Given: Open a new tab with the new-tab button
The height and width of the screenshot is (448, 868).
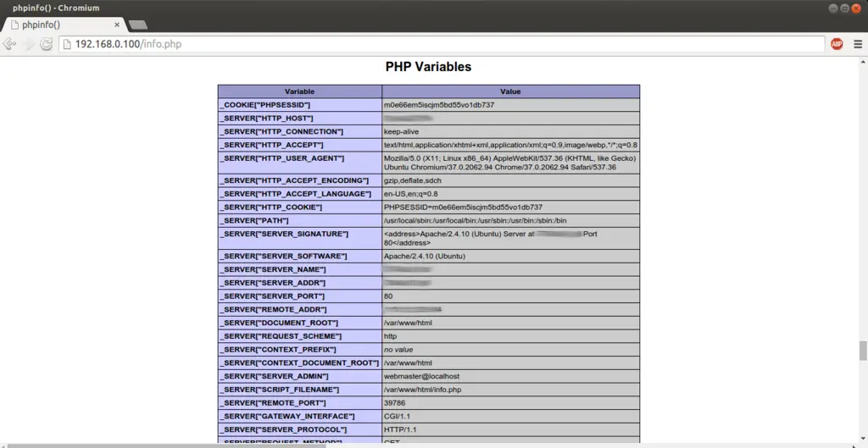Looking at the screenshot, I should point(138,25).
